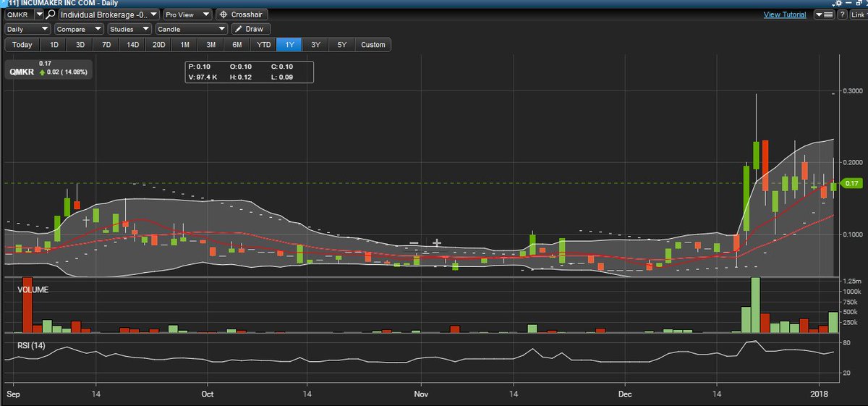
Task: Click the 2018 date axis label
Action: coord(820,394)
